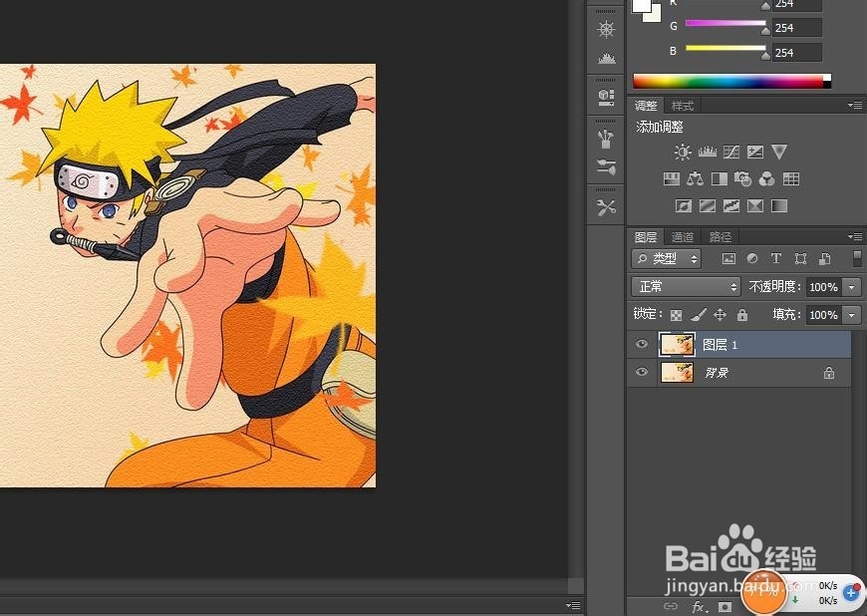Lock transparent pixels checkerboard icon
This screenshot has height=616, width=867.
677,315
